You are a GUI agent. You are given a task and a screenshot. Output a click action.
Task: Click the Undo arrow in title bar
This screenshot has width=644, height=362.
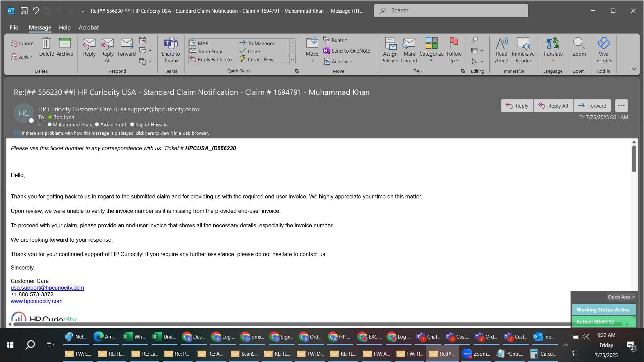click(x=36, y=11)
